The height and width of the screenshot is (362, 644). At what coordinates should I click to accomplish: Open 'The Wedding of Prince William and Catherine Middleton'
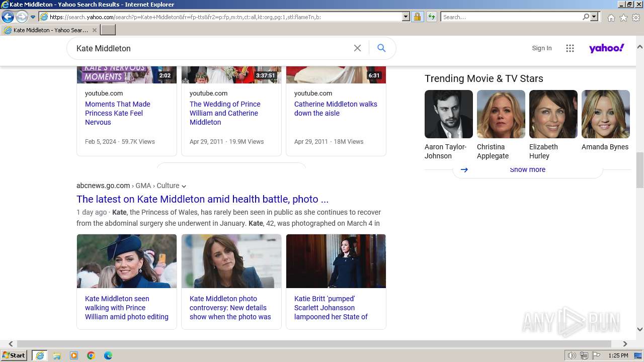[x=225, y=113]
